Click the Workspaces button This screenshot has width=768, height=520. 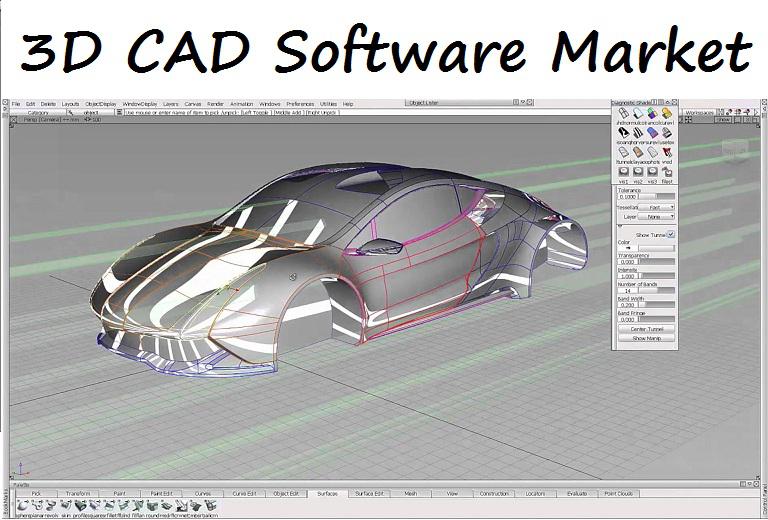click(699, 113)
